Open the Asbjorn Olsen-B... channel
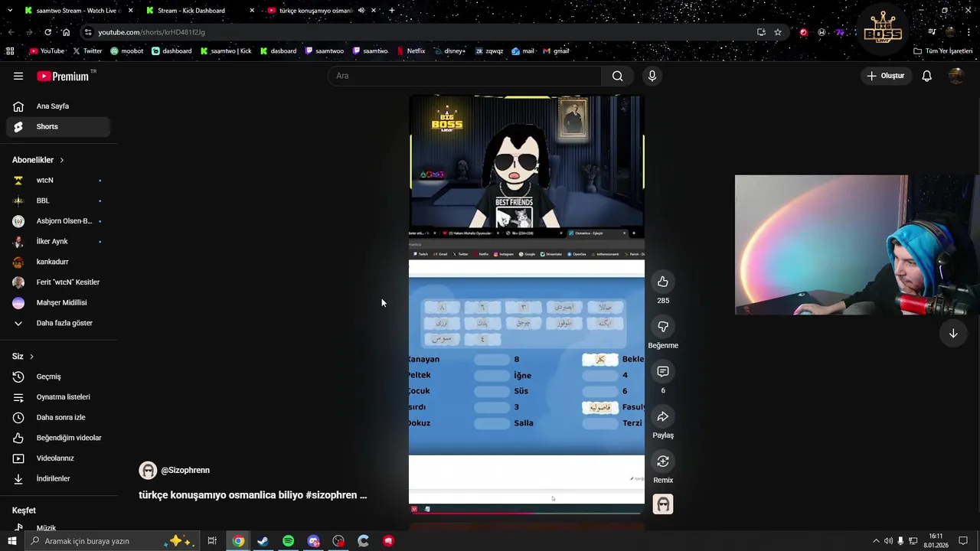 pyautogui.click(x=58, y=221)
